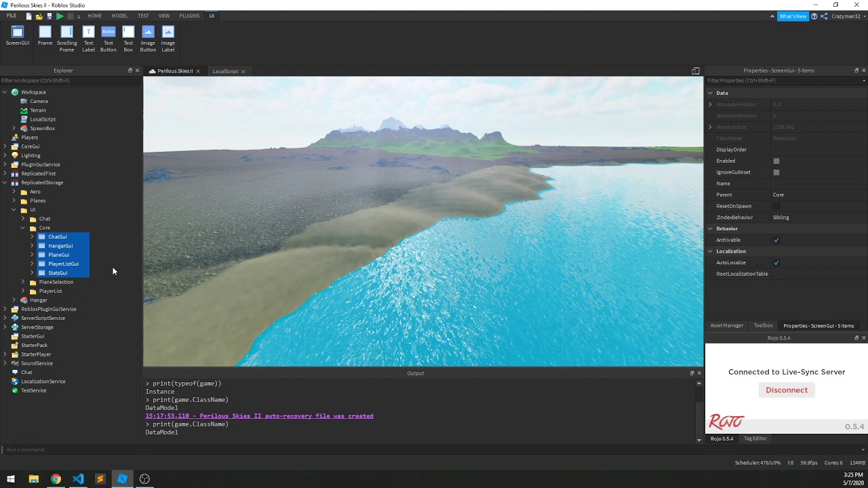This screenshot has width=868, height=488.
Task: Float the Rojo 0.5.4 panel
Action: 856,338
